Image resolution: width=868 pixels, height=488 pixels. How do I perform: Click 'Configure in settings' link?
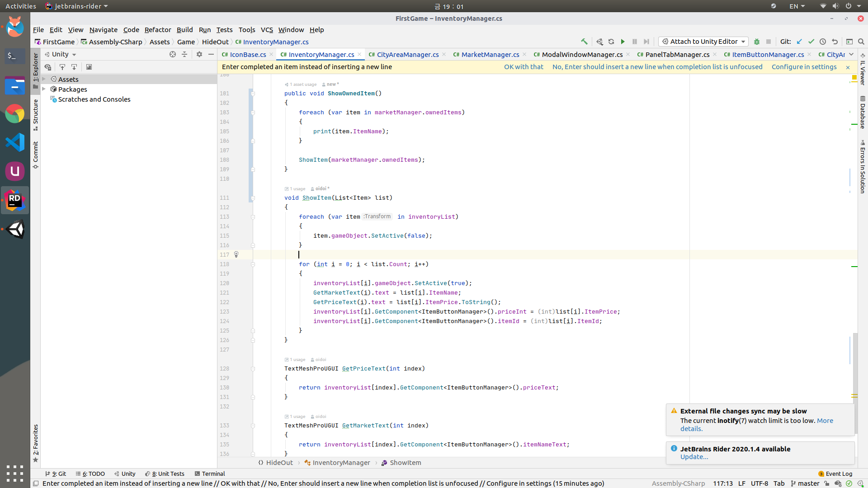[804, 67]
